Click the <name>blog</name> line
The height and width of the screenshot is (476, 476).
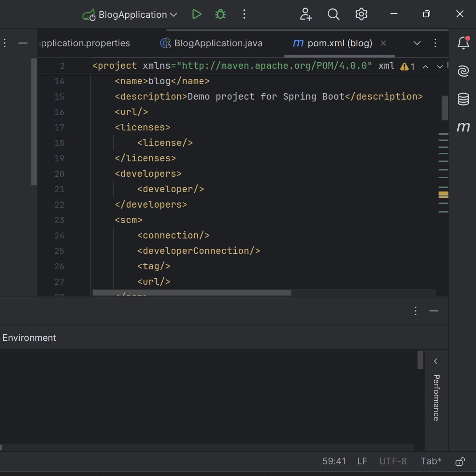(x=162, y=81)
